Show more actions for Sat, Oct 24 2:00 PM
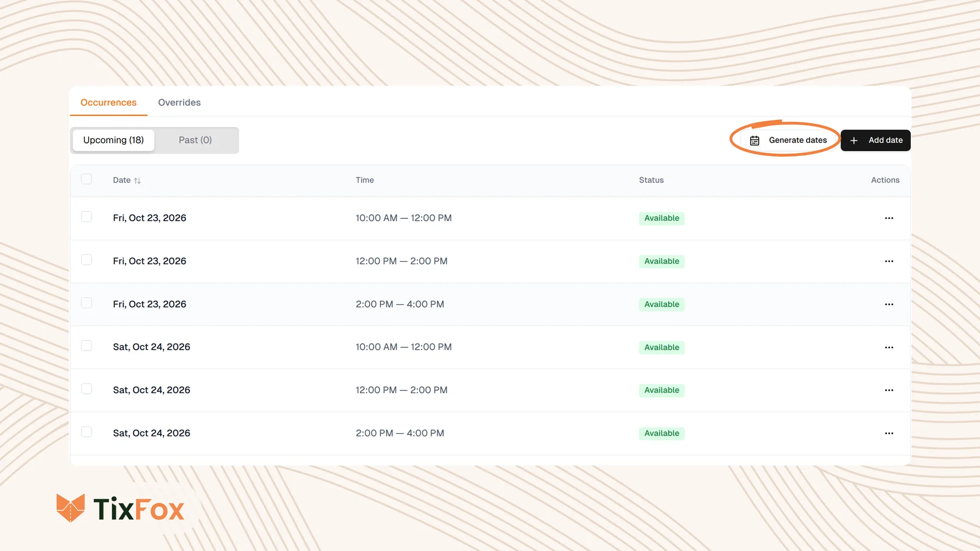Viewport: 980px width, 551px height. 889,433
